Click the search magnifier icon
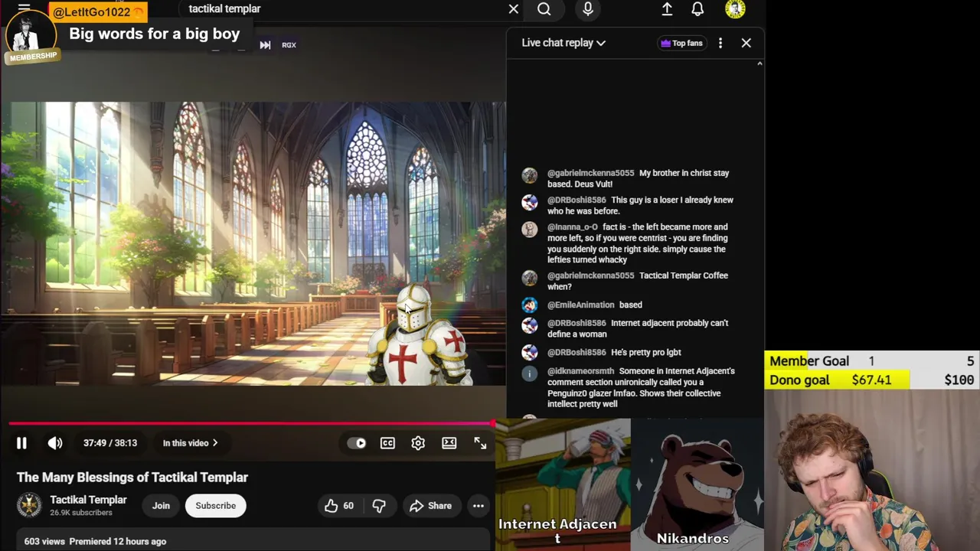 [x=544, y=9]
